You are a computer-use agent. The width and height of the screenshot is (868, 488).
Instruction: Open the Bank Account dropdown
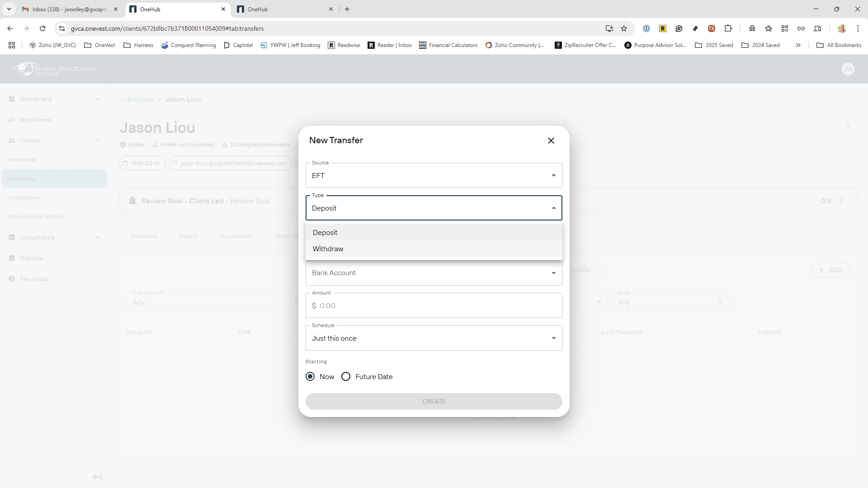[x=434, y=273]
